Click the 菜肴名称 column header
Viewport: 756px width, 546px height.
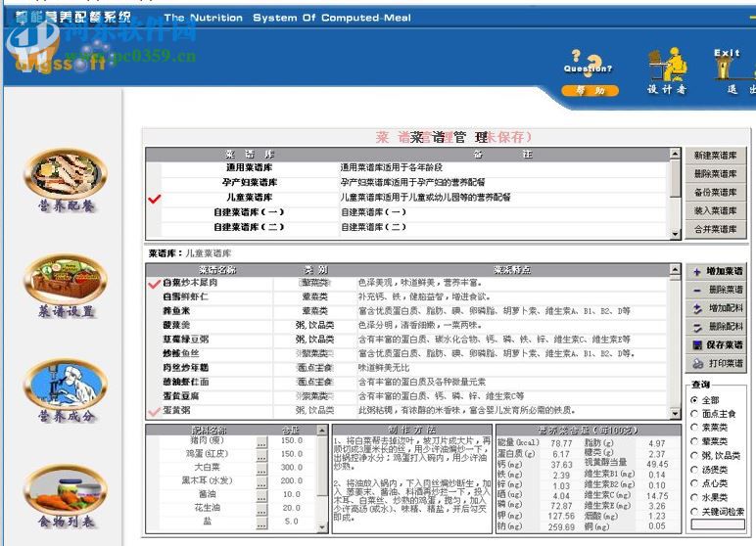[217, 269]
